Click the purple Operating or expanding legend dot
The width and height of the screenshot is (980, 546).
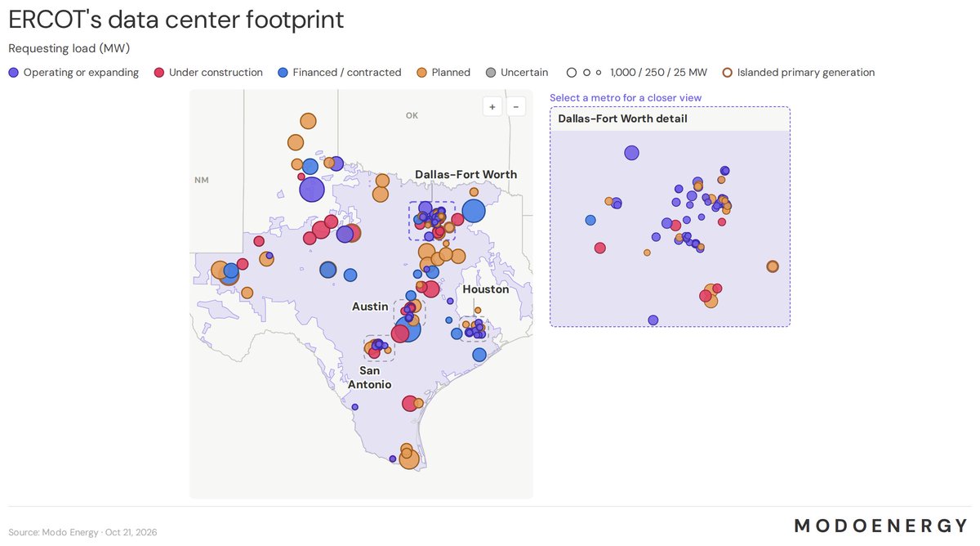(x=13, y=73)
